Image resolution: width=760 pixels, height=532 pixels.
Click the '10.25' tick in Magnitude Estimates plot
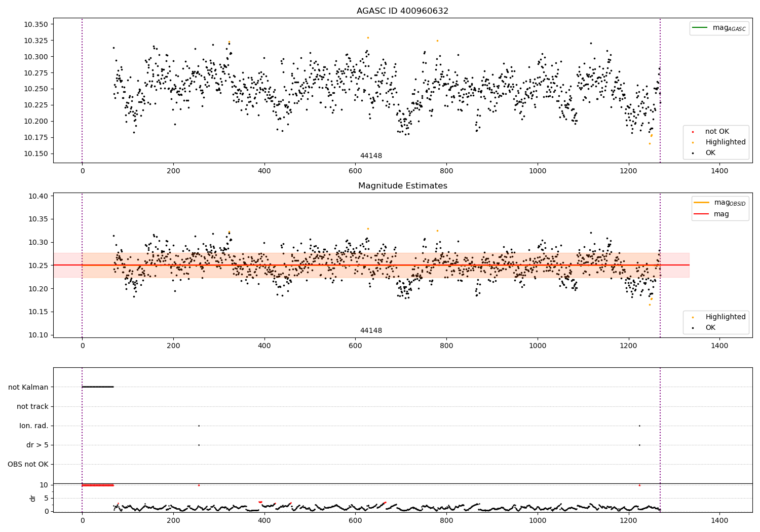tap(38, 265)
